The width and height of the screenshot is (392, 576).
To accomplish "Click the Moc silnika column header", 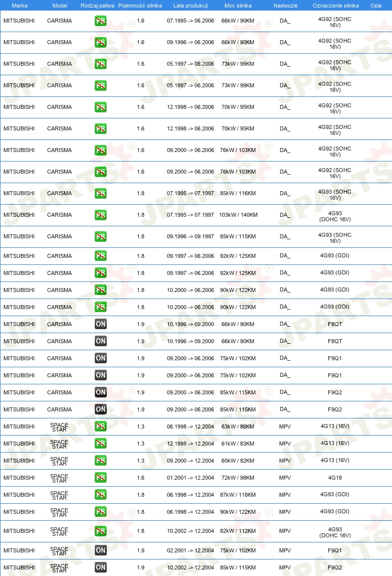I will pos(238,6).
